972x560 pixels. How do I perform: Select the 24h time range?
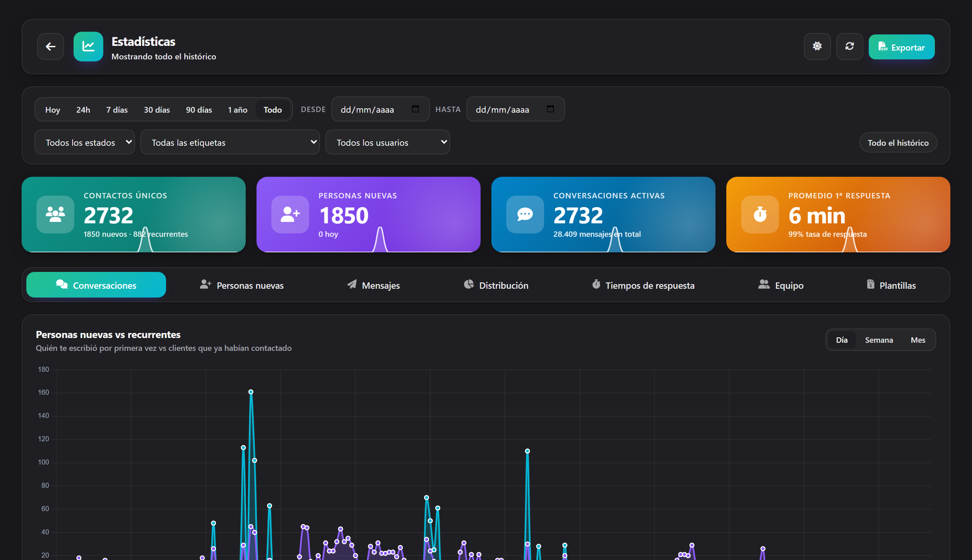(x=83, y=110)
